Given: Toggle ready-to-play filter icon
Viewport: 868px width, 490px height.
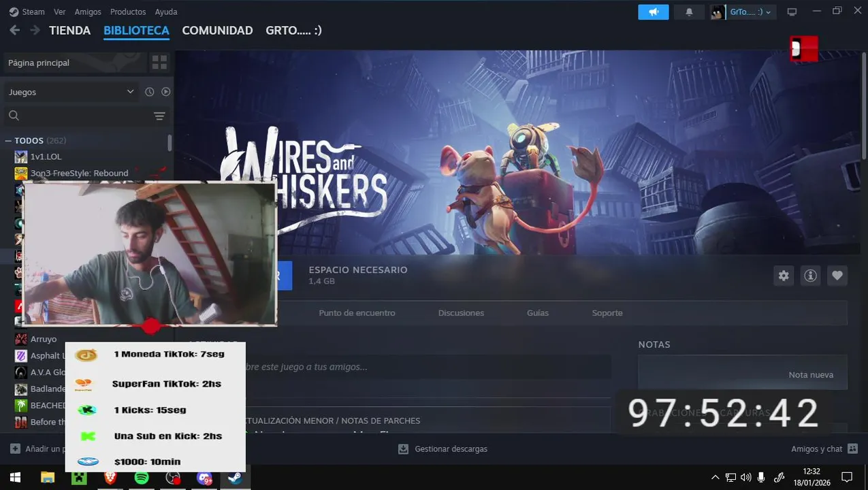Looking at the screenshot, I should coord(165,92).
